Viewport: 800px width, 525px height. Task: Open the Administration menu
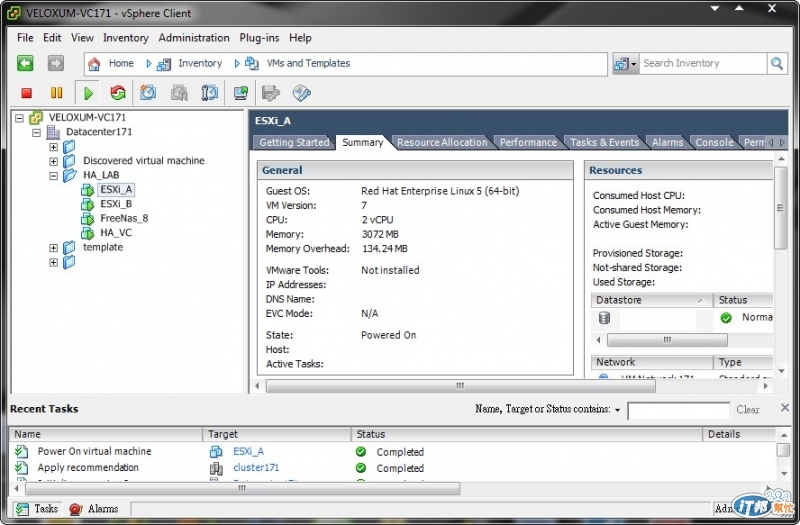[194, 38]
